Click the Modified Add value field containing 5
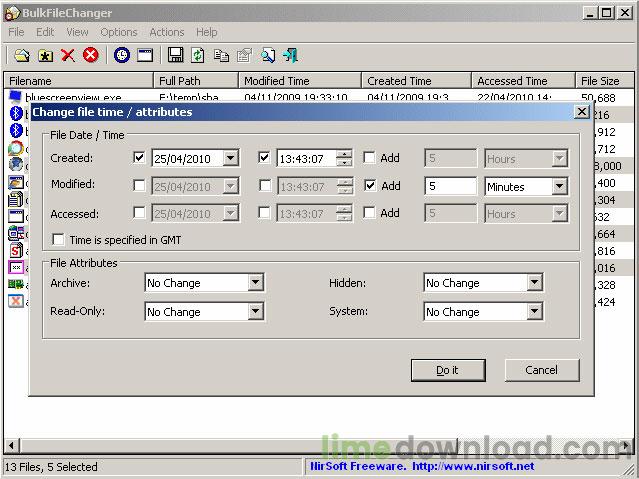The image size is (639, 479). tap(450, 186)
